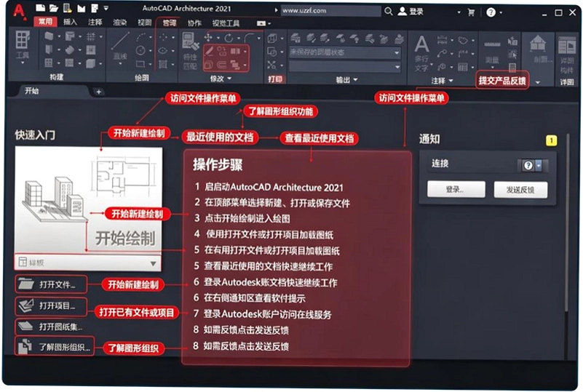Viewport: 583px width, 392px height.
Task: Switch to the 管理 ribbon tab
Action: [169, 23]
